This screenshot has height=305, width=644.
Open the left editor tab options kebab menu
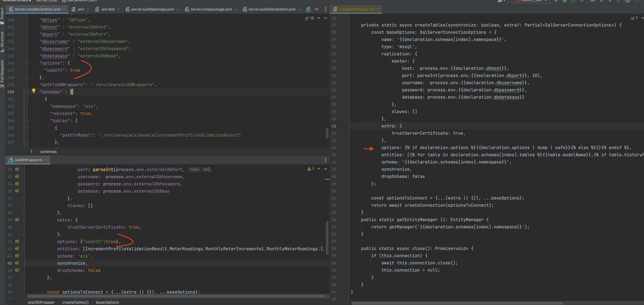point(325,9)
